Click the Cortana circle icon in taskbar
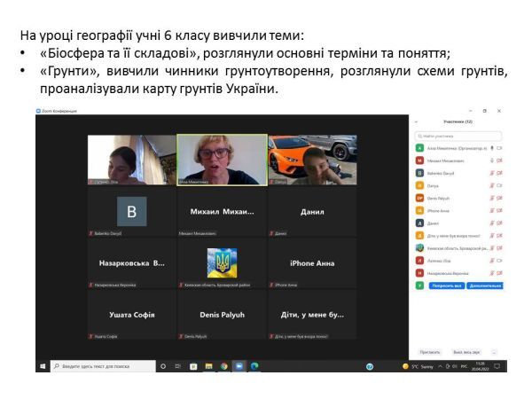This screenshot has height=399, width=532. [163, 366]
